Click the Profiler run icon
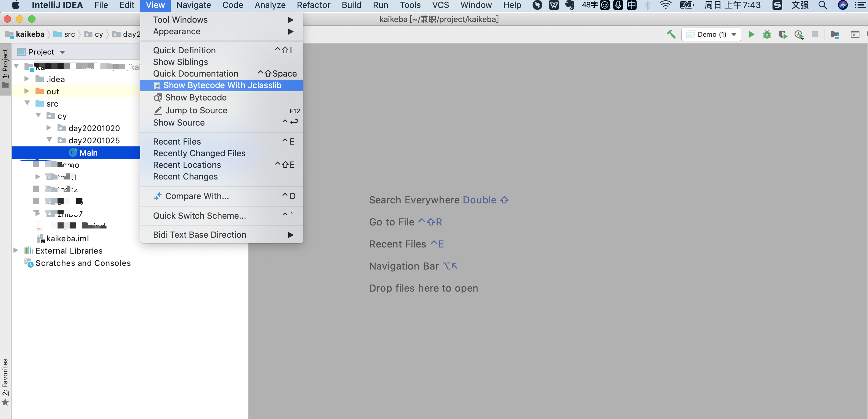The height and width of the screenshot is (419, 868). pyautogui.click(x=799, y=34)
